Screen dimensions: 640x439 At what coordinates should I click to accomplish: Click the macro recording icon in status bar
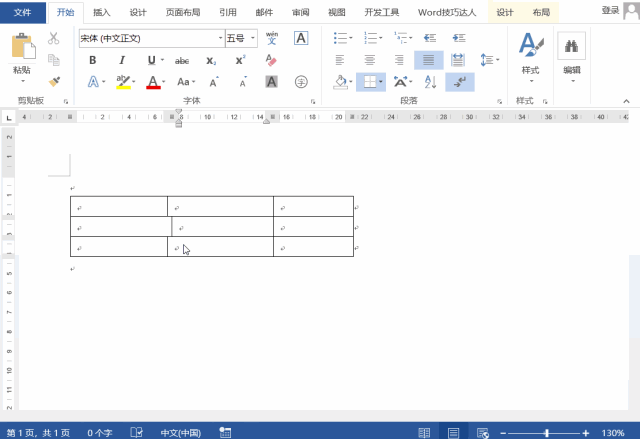coord(225,432)
